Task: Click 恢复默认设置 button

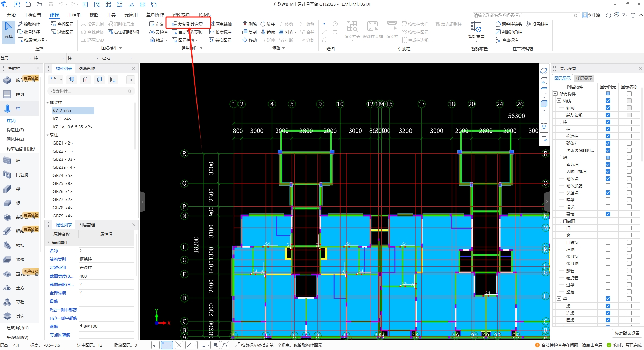Action: click(x=627, y=333)
